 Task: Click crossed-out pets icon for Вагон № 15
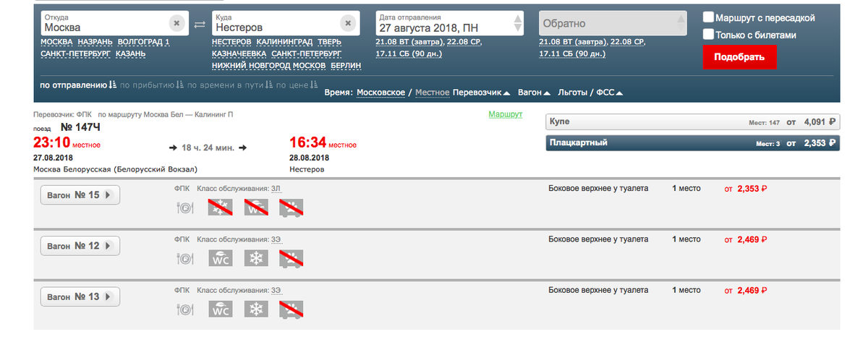[x=292, y=208]
